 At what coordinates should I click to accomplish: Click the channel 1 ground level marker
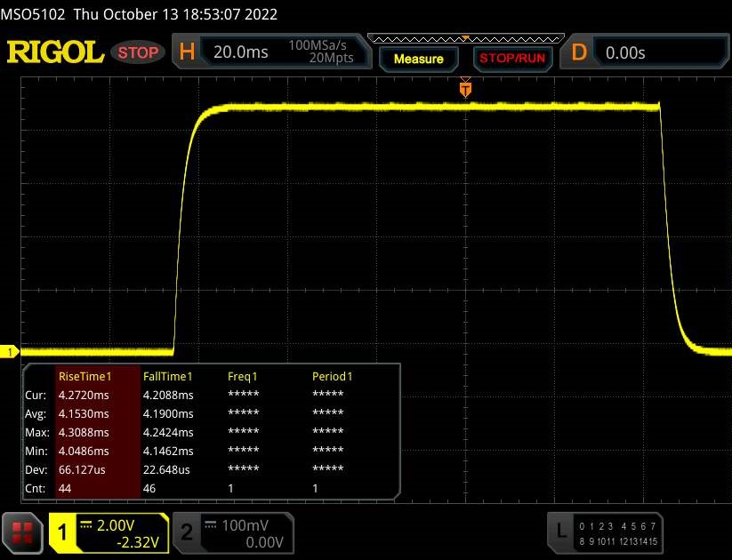tap(9, 352)
